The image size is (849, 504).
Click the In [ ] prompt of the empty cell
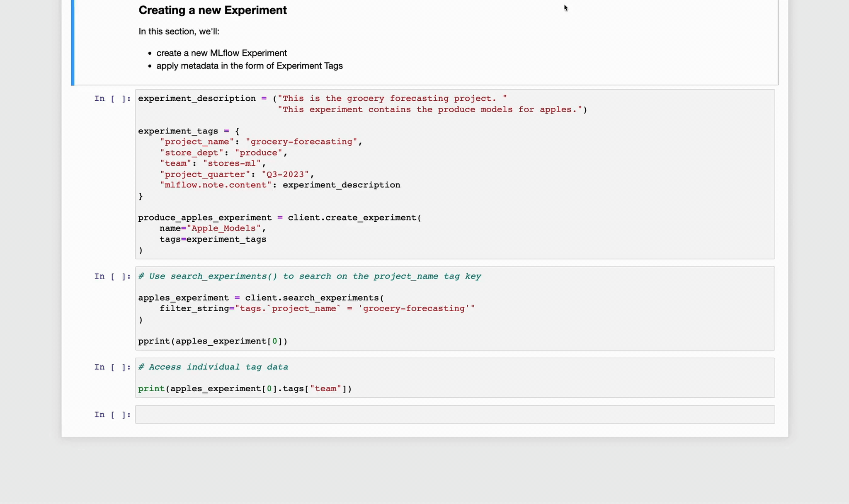coord(112,414)
